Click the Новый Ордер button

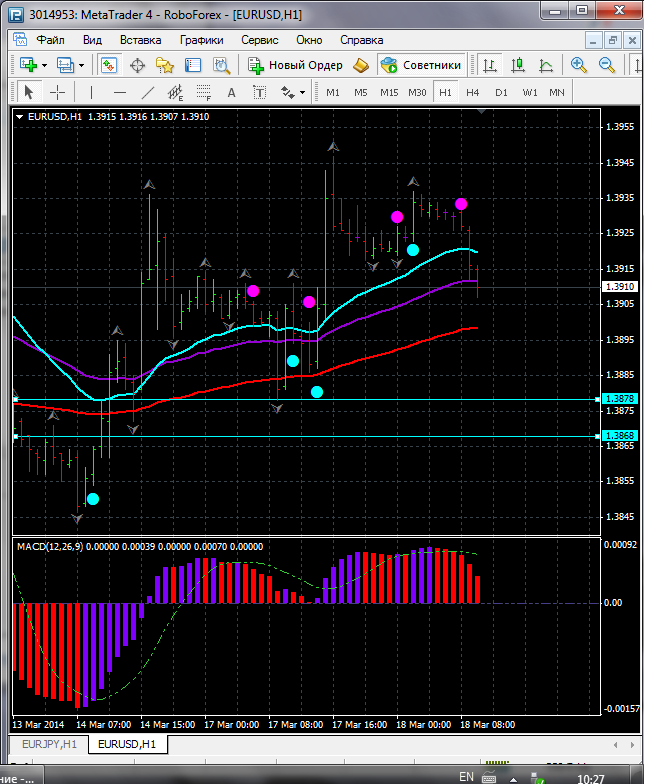295,66
